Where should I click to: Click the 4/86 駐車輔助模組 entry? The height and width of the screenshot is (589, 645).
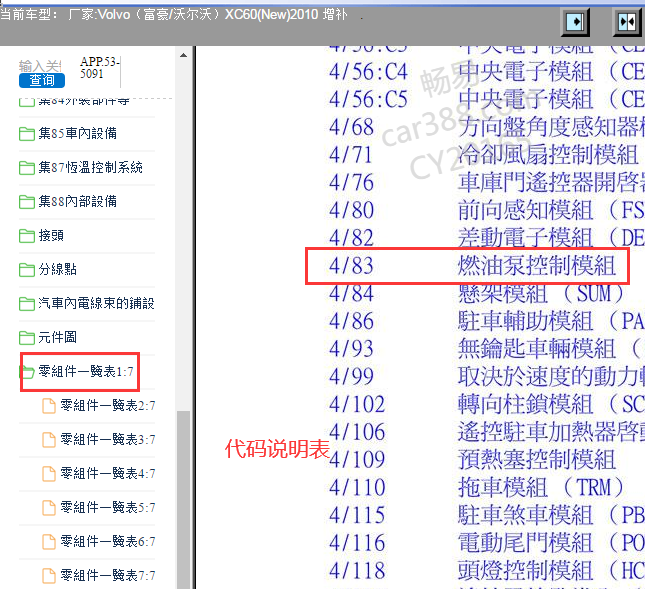[487, 321]
